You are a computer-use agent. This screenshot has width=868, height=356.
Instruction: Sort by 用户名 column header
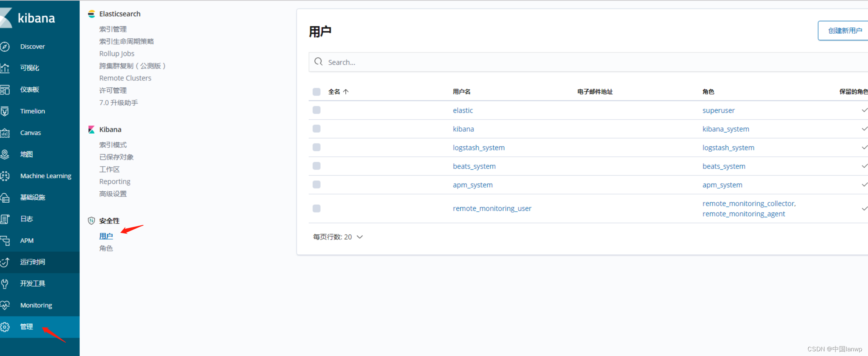[x=461, y=92]
